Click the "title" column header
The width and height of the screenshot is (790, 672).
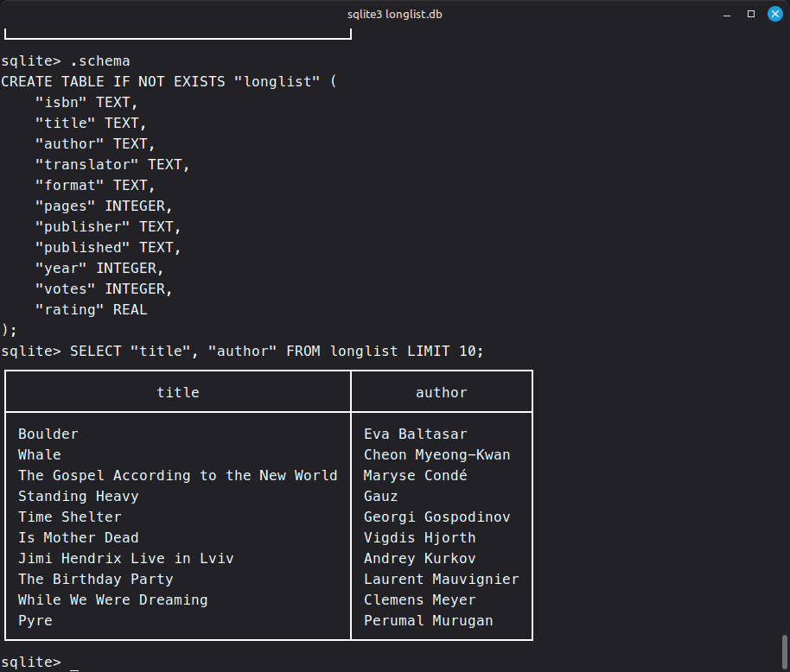pyautogui.click(x=178, y=392)
